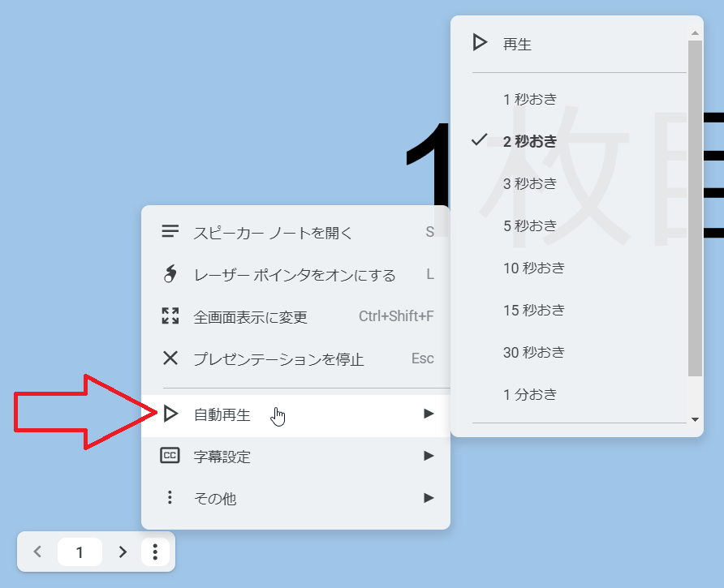Select レーザー ポインタをオンにする
Screen dimensions: 724x588
point(295,275)
